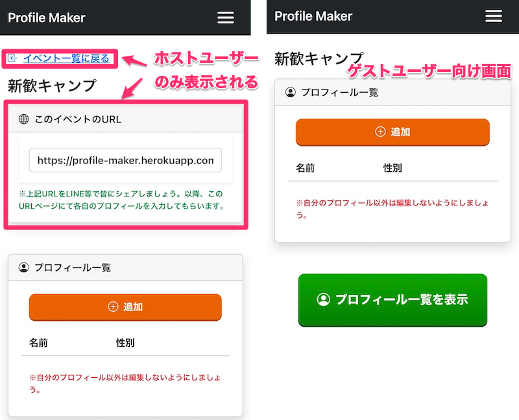Click the 新歓キャンプ title in the guest (right) screen

pos(319,59)
